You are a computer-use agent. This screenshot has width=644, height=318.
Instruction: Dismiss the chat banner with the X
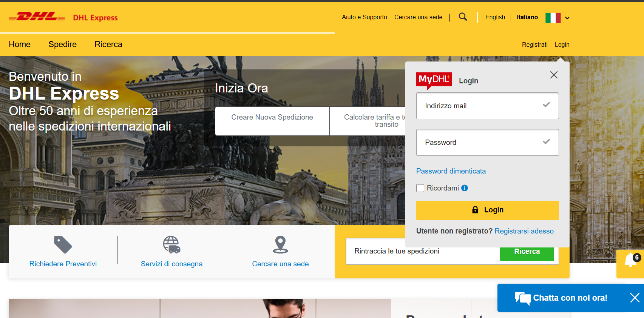[x=635, y=298]
